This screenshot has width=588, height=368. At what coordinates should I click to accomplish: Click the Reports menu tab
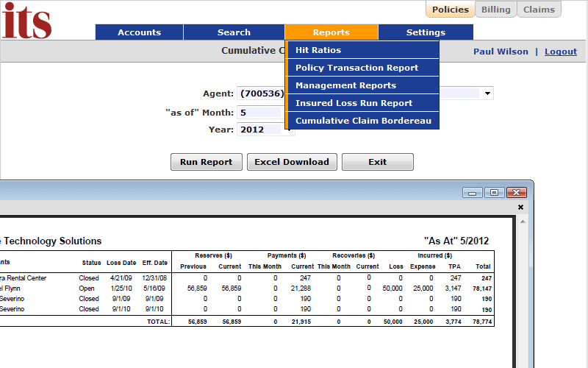click(331, 32)
